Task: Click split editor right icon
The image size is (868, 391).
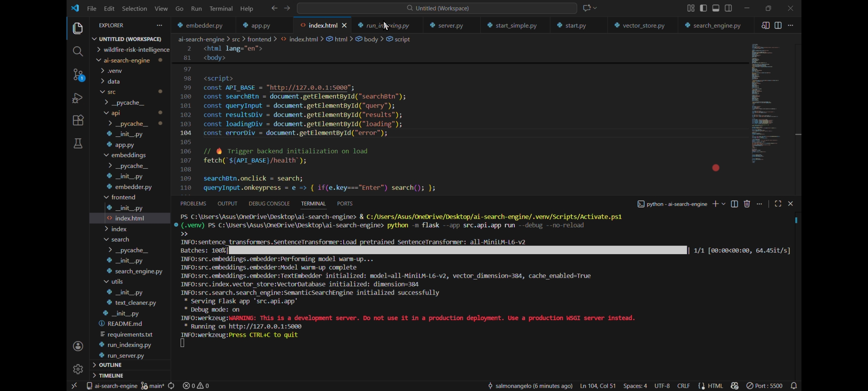Action: (778, 25)
